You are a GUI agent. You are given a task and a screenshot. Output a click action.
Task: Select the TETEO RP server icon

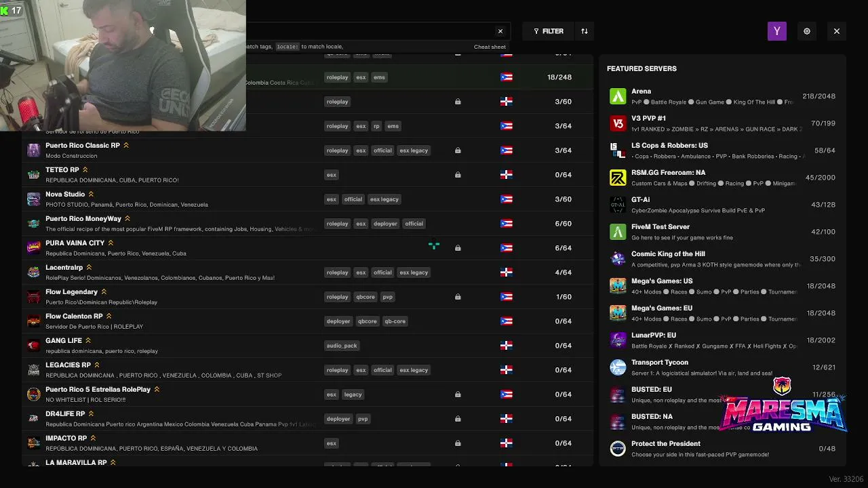tap(33, 175)
